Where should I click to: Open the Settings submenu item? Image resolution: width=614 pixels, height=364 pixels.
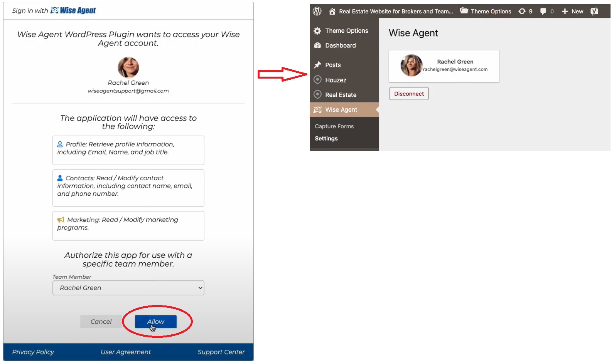tap(326, 139)
